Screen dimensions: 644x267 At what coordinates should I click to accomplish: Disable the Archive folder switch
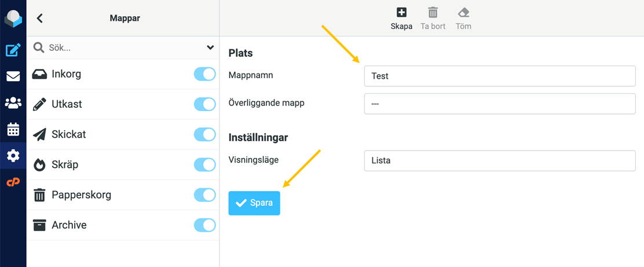pyautogui.click(x=204, y=225)
